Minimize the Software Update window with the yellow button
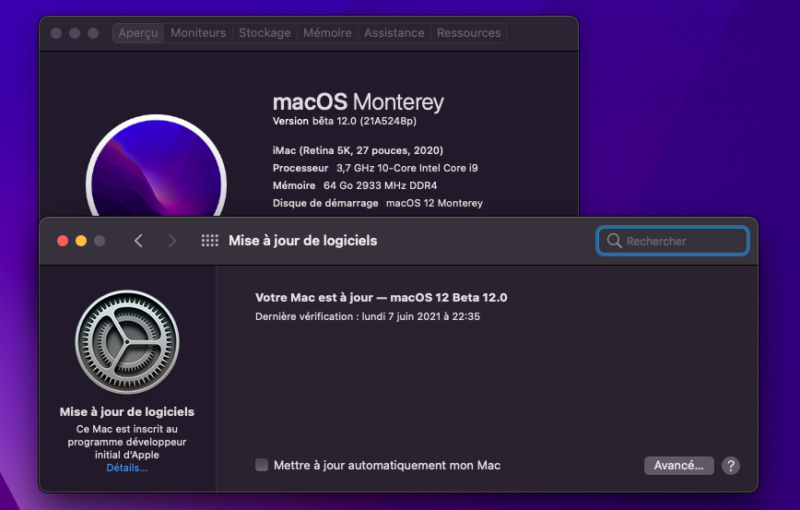The image size is (800, 510). (x=81, y=241)
